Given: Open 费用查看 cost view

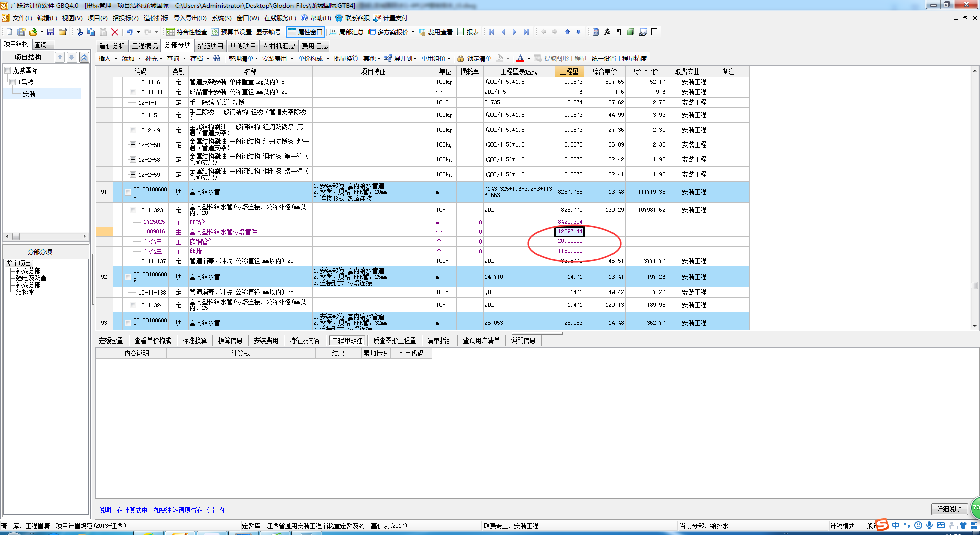Looking at the screenshot, I should point(436,32).
